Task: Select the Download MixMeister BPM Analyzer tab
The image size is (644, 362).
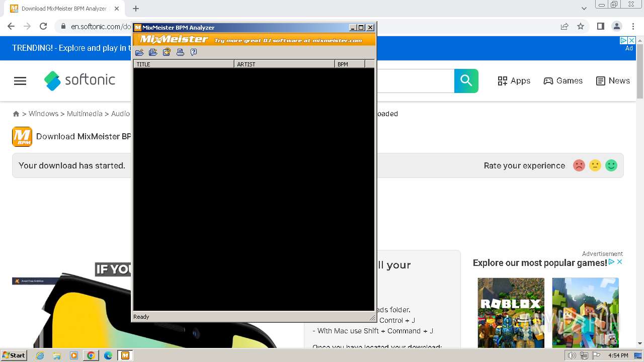Action: (x=64, y=9)
